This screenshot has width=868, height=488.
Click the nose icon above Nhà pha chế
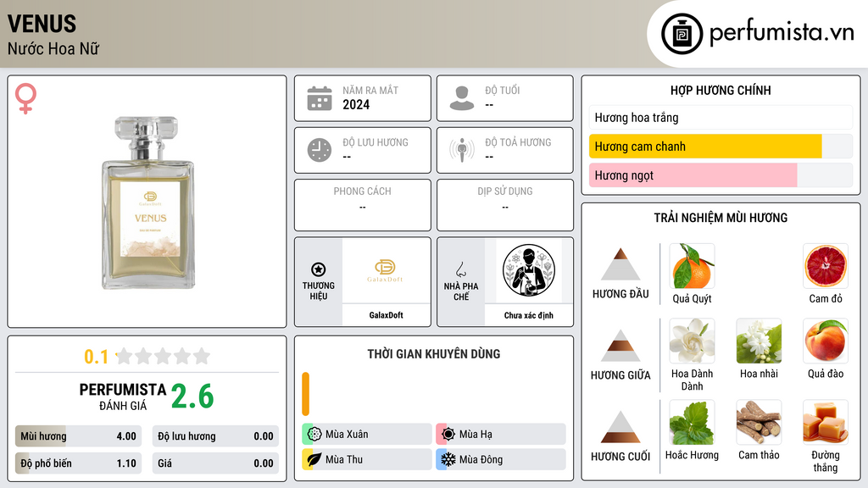(x=460, y=269)
